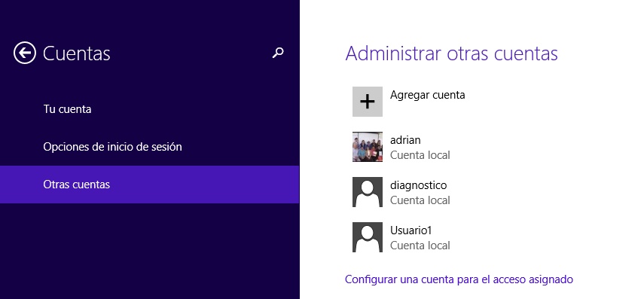
Task: Click the plus icon to add account
Action: click(367, 102)
